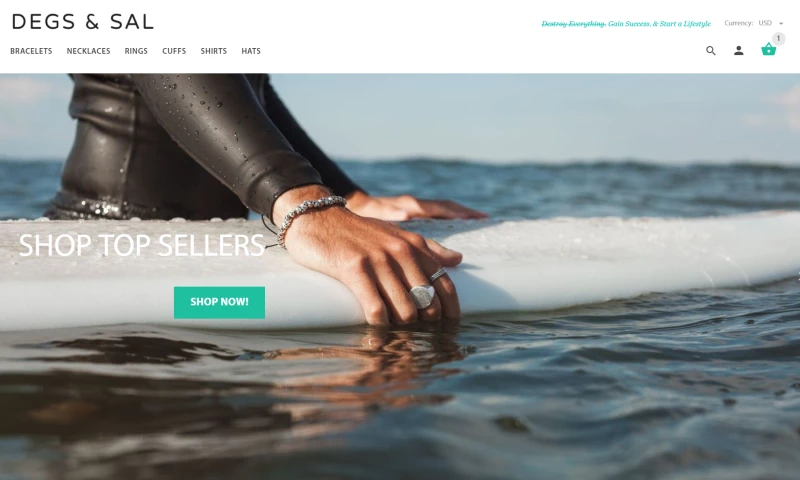This screenshot has width=800, height=480.
Task: Click the hero surfboard banner image
Action: pyautogui.click(x=400, y=276)
